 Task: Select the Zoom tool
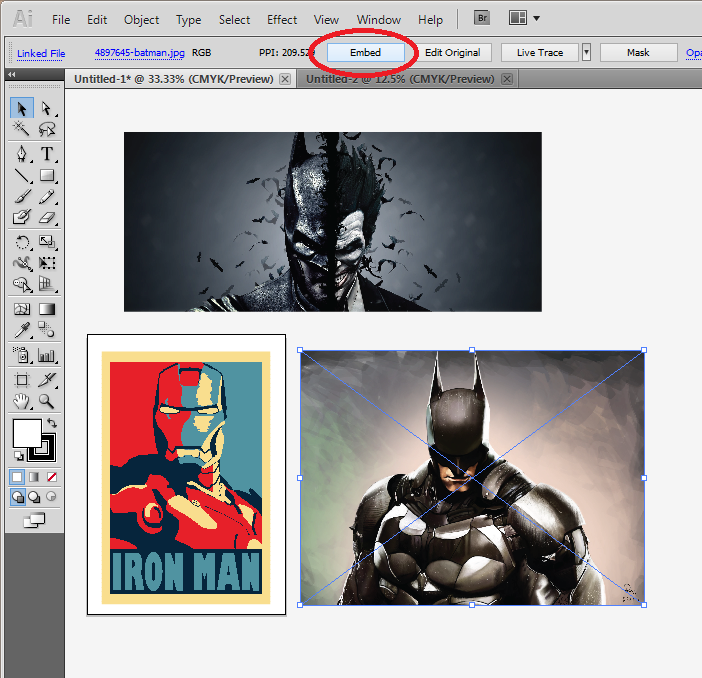[x=47, y=401]
